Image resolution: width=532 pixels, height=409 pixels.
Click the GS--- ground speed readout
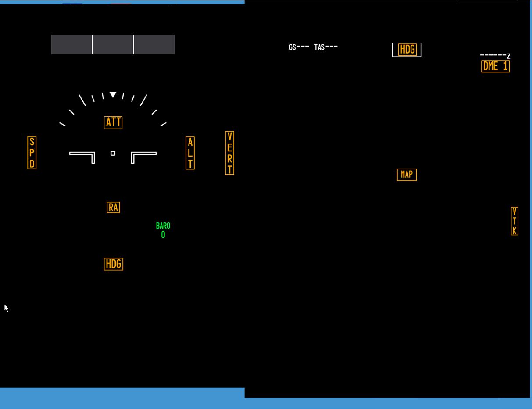[299, 47]
